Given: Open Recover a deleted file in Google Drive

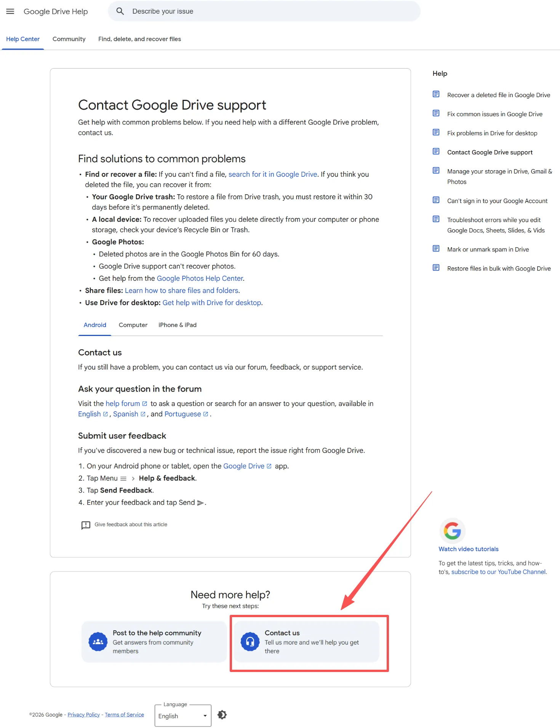Looking at the screenshot, I should click(498, 95).
